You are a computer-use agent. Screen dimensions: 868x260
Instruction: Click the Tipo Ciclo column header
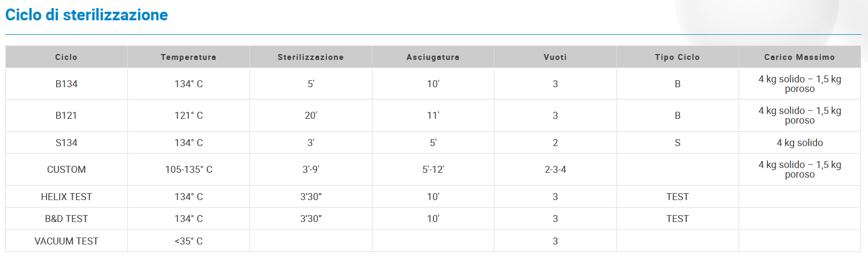[677, 57]
